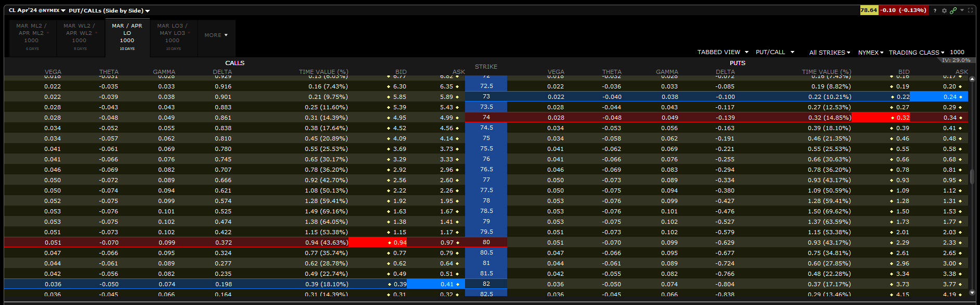This screenshot has height=305, width=980.
Task: Click put time value 1.50 (69.62%)
Action: click(x=829, y=211)
